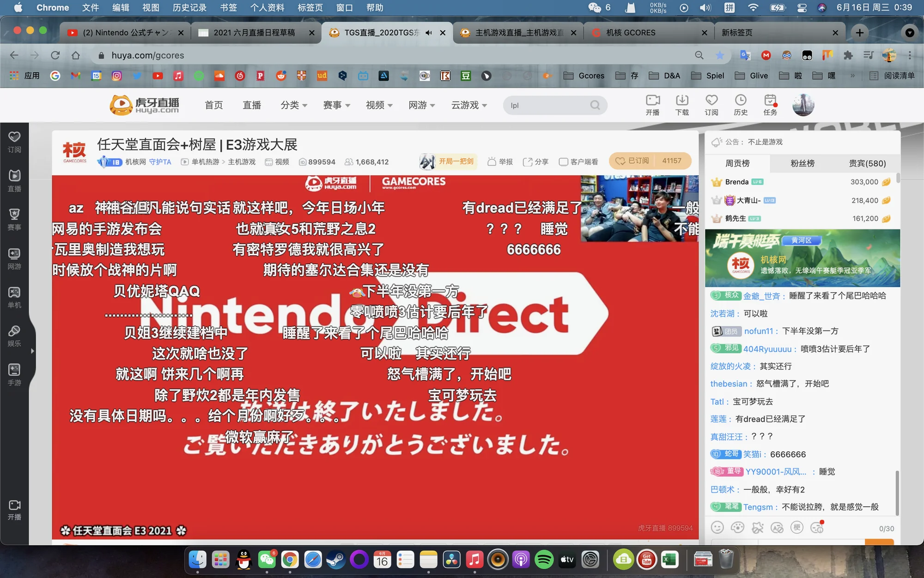Click the 端午赛艇季 banner
This screenshot has height=578, width=924.
click(x=802, y=258)
